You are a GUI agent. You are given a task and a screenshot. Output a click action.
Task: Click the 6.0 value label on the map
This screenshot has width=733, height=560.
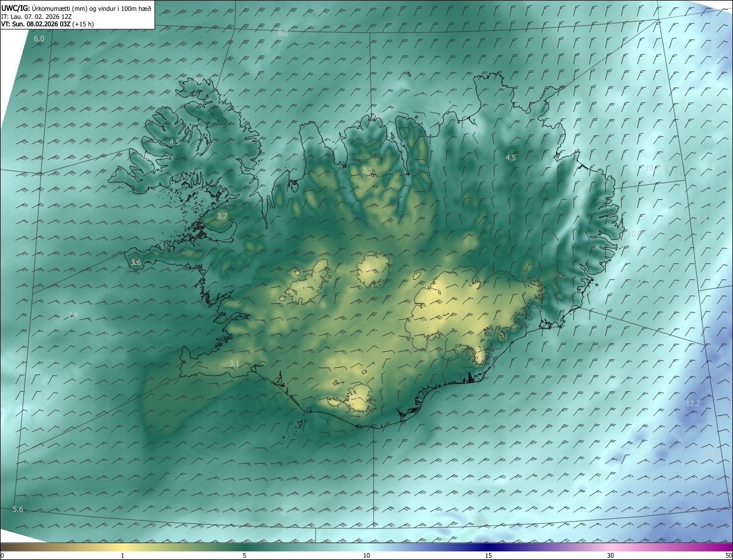coord(39,39)
